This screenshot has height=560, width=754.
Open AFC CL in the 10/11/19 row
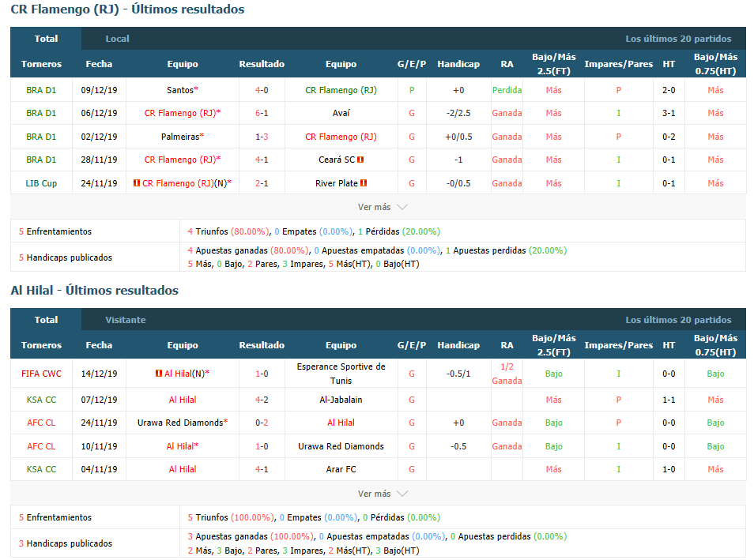[x=41, y=446]
